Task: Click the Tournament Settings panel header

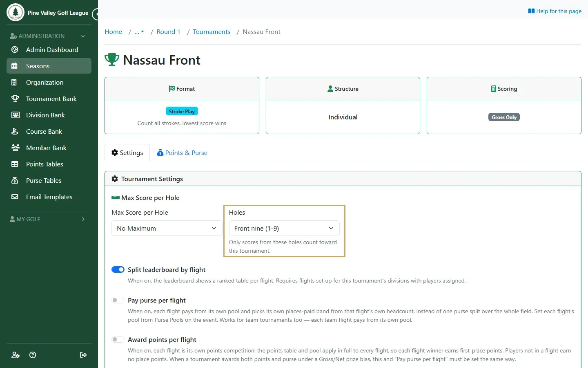Action: click(x=343, y=179)
